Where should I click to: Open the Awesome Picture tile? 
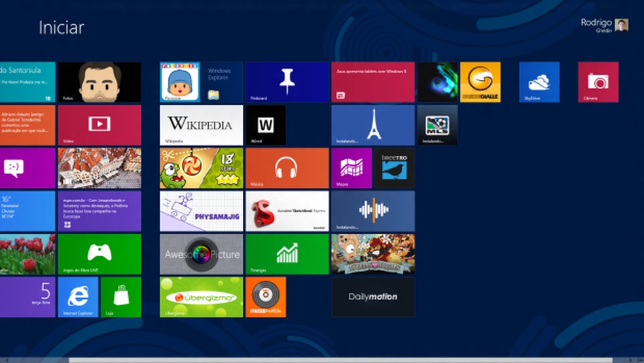point(202,254)
